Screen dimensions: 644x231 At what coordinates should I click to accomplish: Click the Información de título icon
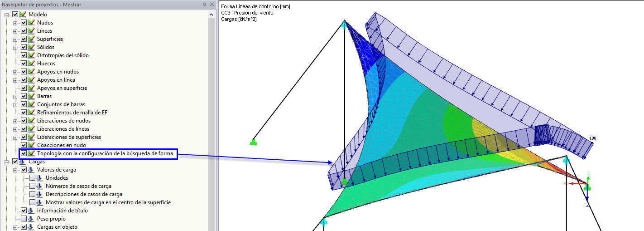coord(31,211)
